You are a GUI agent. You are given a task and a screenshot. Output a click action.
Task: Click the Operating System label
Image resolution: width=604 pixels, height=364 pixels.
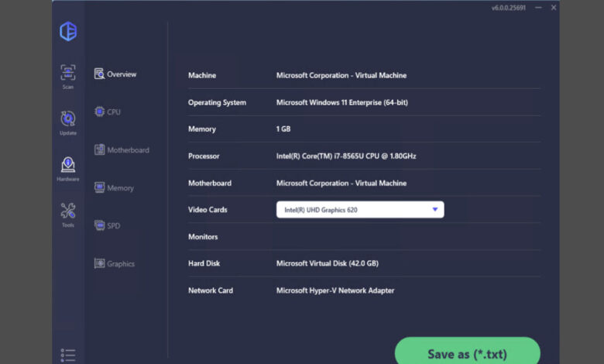coord(217,102)
